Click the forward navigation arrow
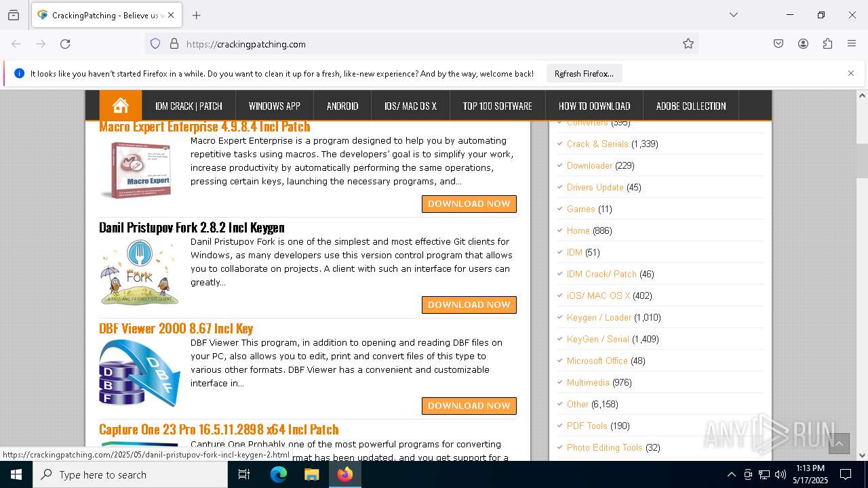Viewport: 868px width, 488px height. pyautogui.click(x=41, y=44)
